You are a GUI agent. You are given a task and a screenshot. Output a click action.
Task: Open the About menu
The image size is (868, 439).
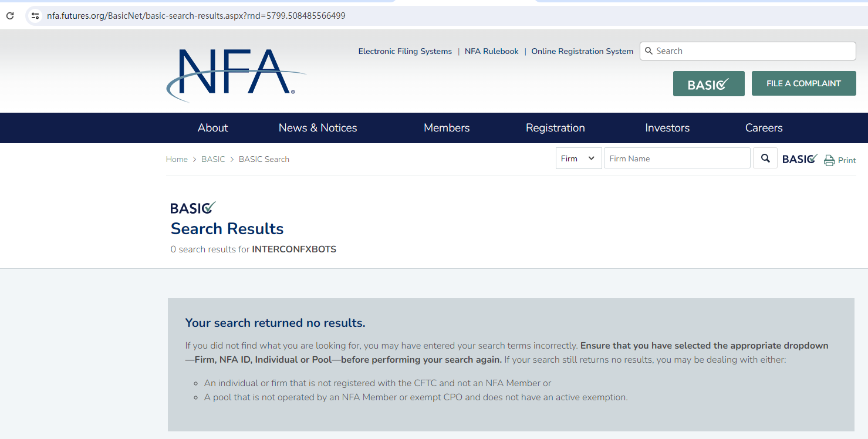point(212,128)
